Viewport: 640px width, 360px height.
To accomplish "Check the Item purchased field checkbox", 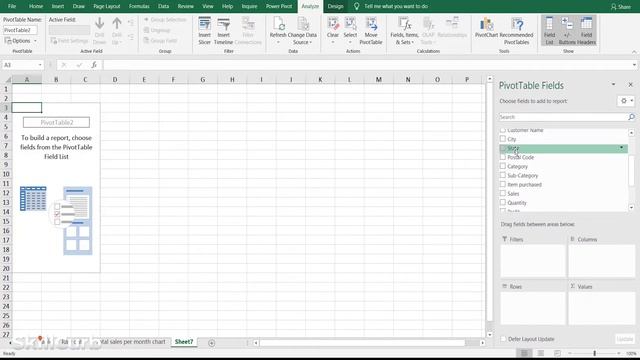I will [x=503, y=184].
